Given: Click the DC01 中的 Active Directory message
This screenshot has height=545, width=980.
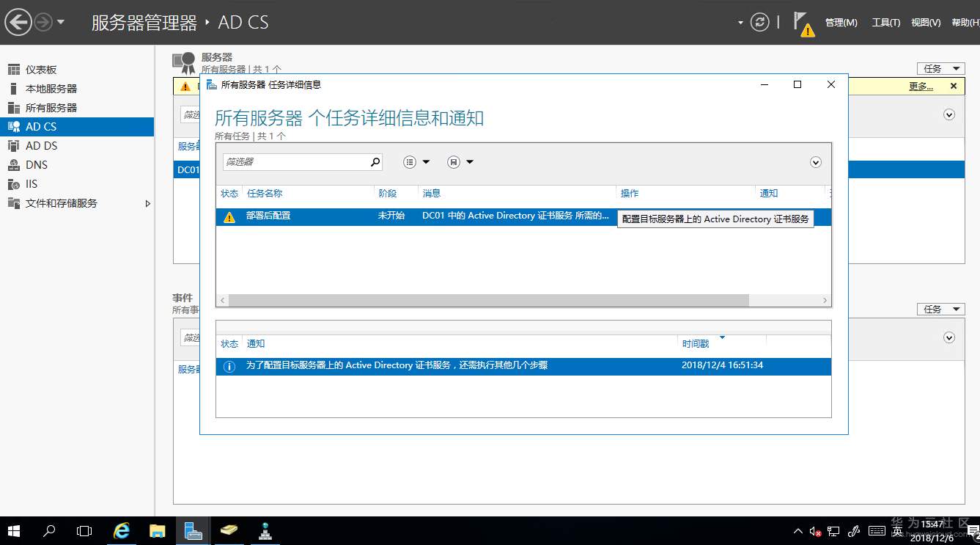Looking at the screenshot, I should tap(516, 216).
